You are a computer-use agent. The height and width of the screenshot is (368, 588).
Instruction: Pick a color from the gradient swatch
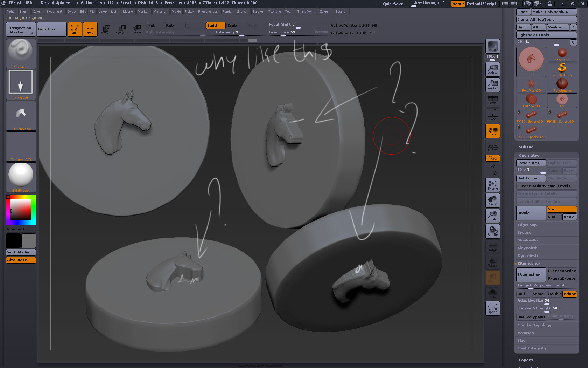[21, 210]
